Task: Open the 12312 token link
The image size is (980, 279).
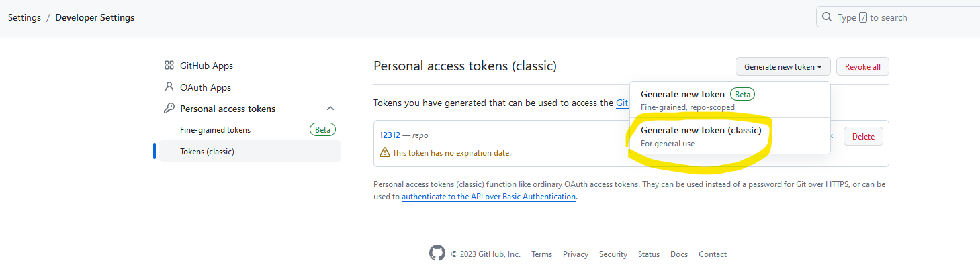Action: pos(390,135)
